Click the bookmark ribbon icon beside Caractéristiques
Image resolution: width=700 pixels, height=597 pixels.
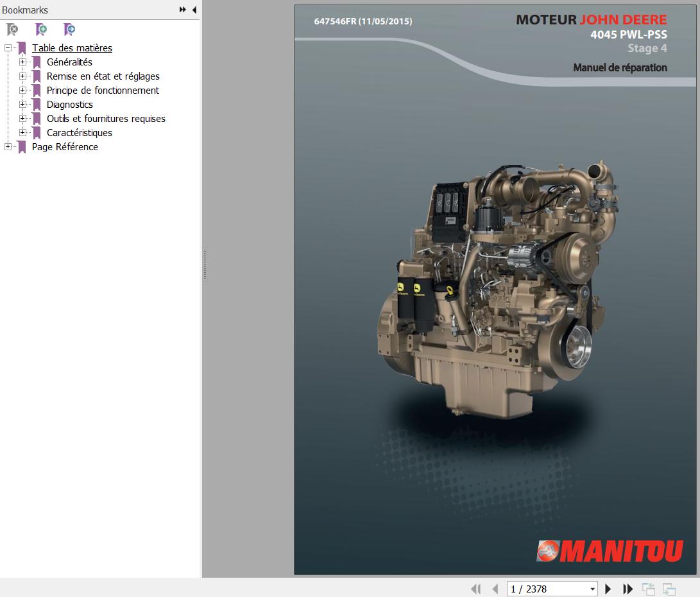[x=37, y=133]
